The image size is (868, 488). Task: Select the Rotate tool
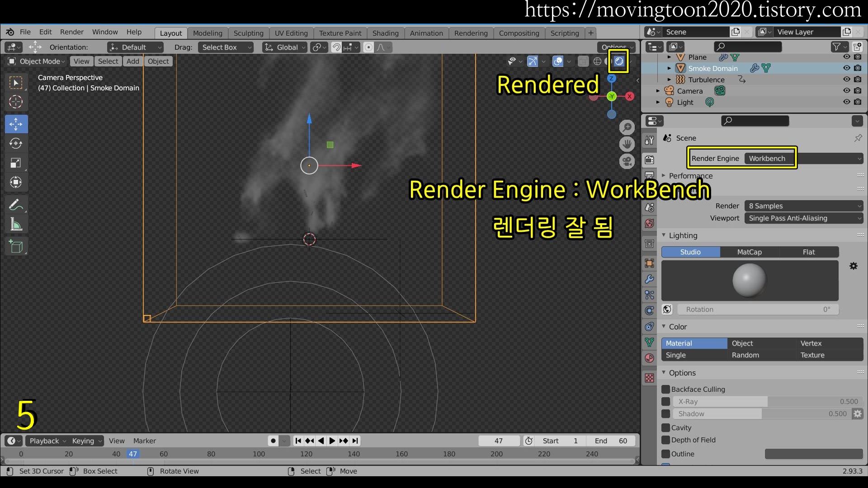[16, 143]
